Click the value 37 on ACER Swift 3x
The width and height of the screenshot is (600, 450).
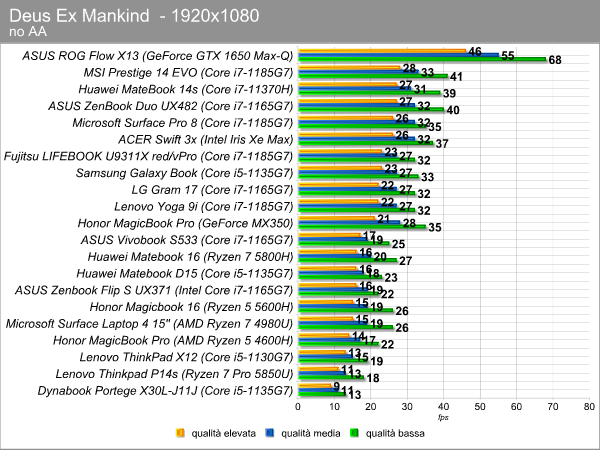click(x=442, y=144)
